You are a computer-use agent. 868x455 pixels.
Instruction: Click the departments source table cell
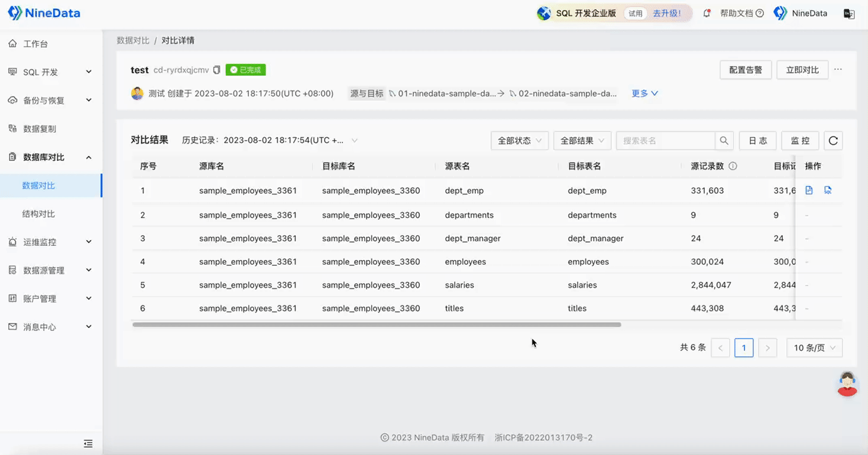(x=469, y=215)
